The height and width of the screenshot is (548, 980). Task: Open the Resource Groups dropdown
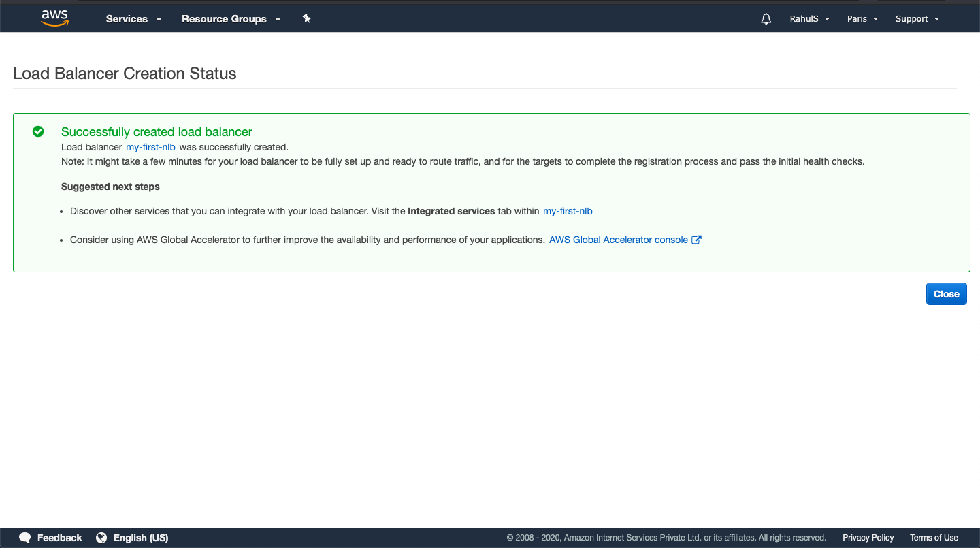[231, 19]
